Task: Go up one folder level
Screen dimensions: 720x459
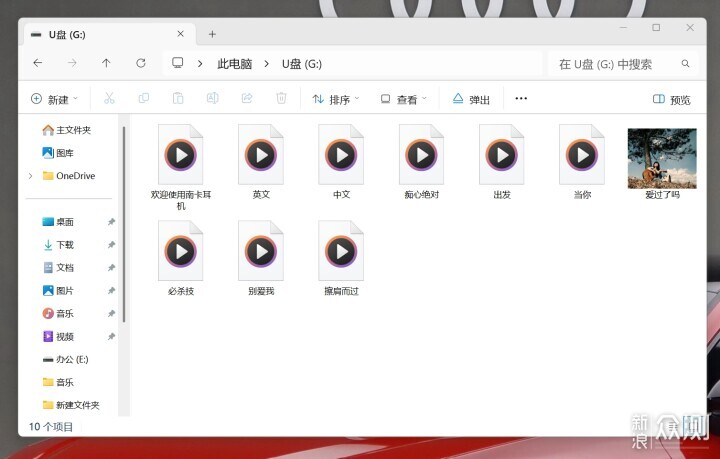Action: (x=106, y=63)
